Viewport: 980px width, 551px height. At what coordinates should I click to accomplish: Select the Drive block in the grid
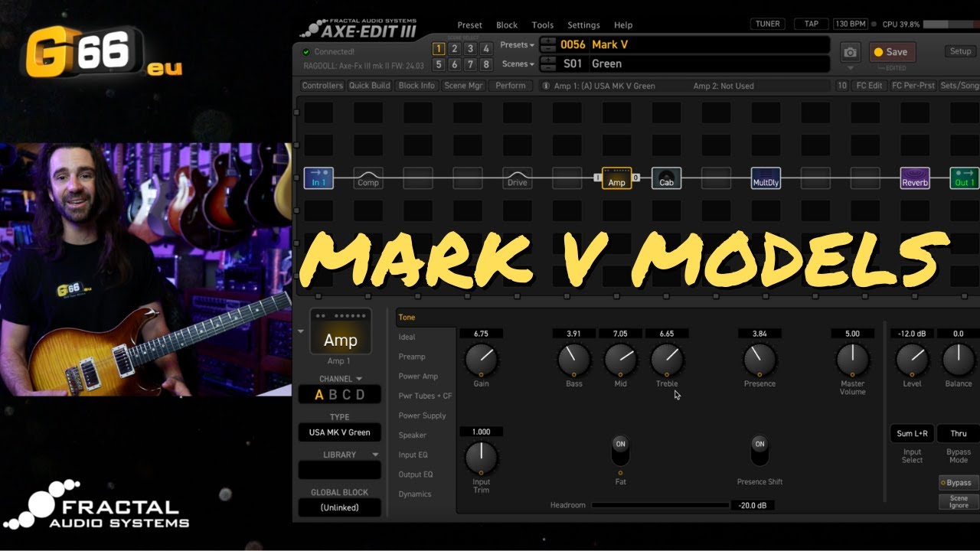coord(518,178)
